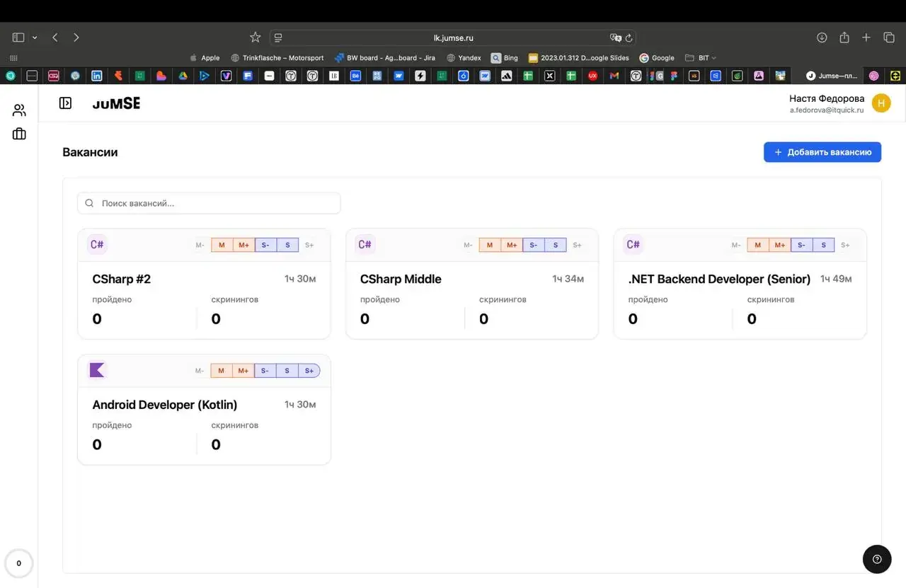Viewport: 906px width, 588px height.
Task: Open the bookmarks grid icon
Action: [13, 58]
